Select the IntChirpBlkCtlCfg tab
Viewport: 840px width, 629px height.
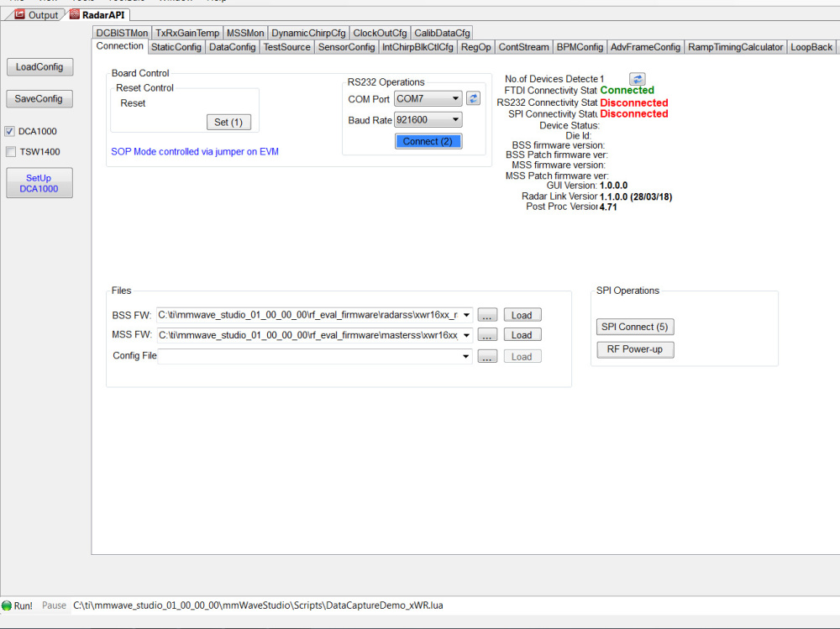(x=417, y=47)
